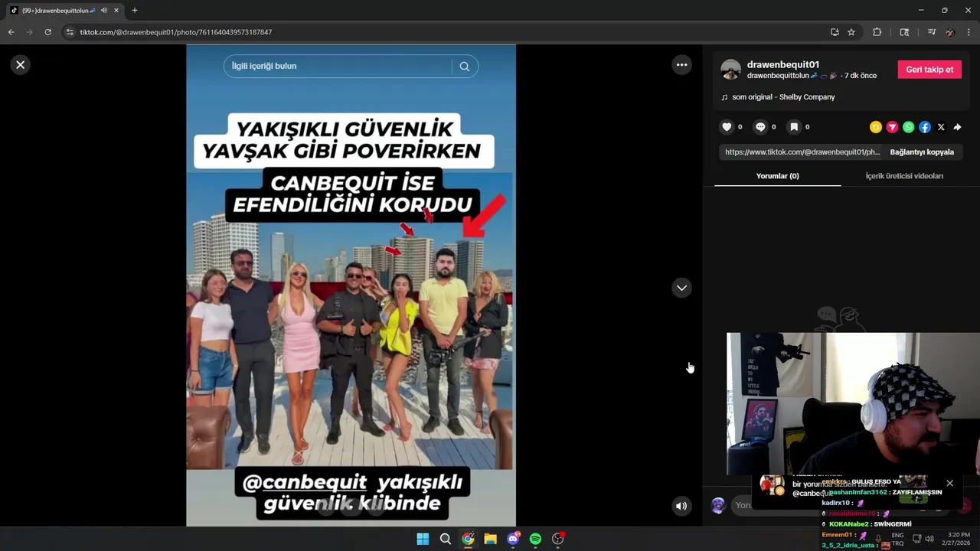Screen dimensions: 980x551
Task: Open more share options with the arrow icon
Action: click(957, 127)
